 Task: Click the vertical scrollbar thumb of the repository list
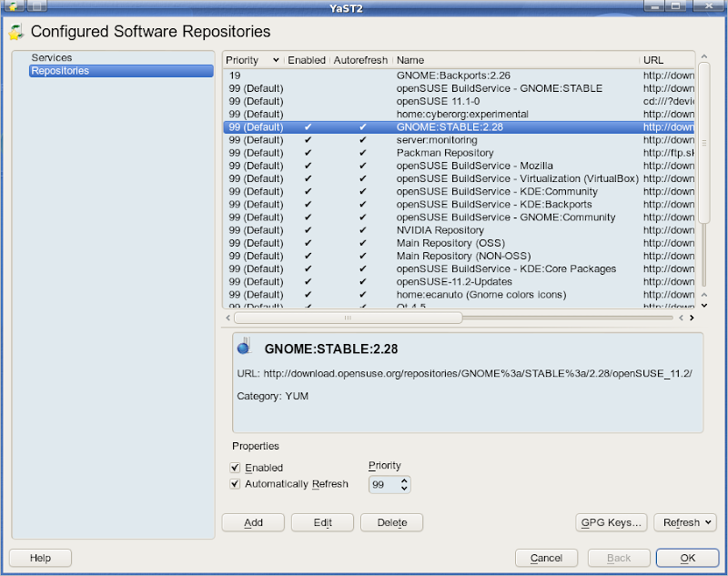pos(704,143)
